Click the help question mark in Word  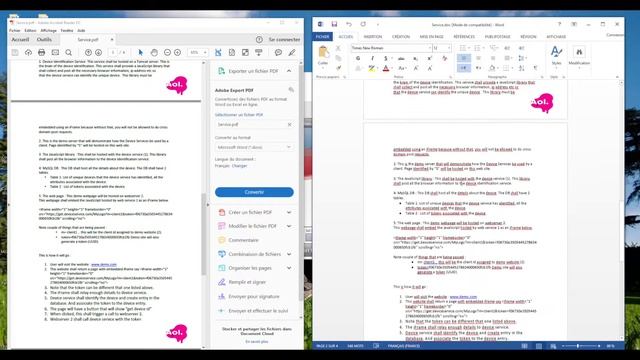tap(559, 24)
